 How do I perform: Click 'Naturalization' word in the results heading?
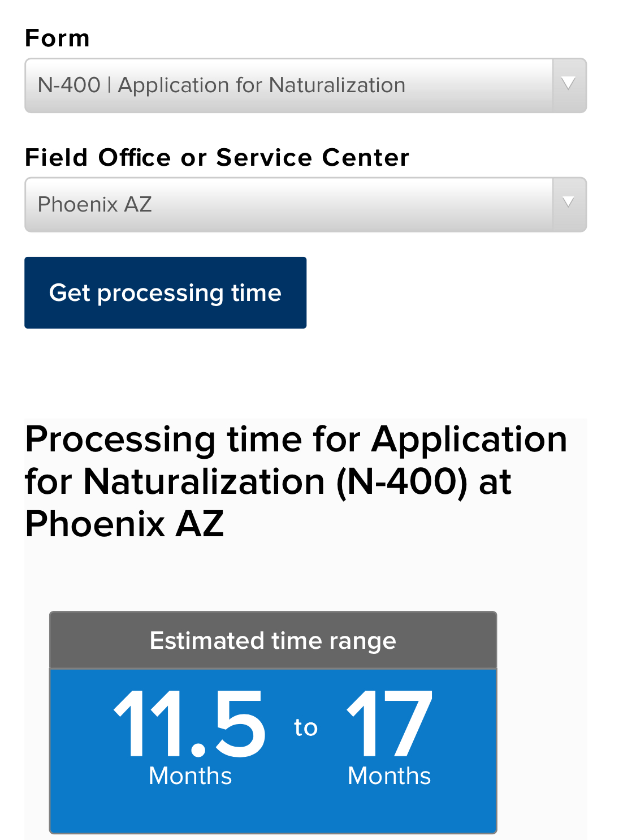[204, 482]
